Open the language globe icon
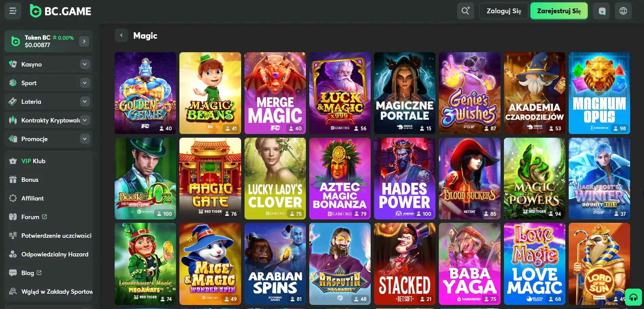Screen dimensions: 644x309 point(623,11)
